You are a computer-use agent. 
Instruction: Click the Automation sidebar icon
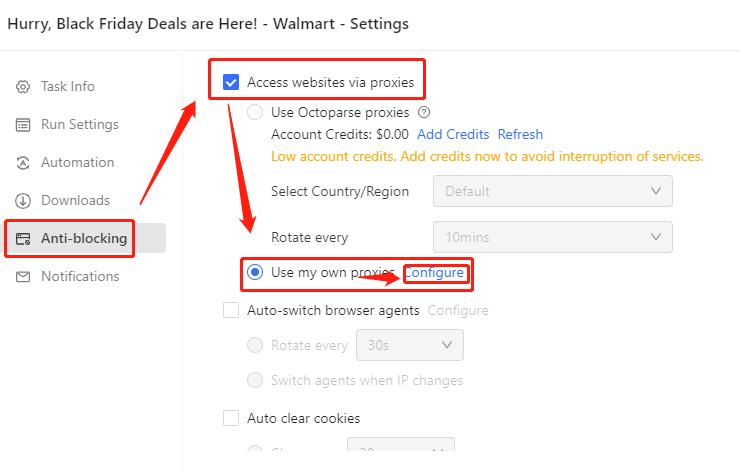23,163
